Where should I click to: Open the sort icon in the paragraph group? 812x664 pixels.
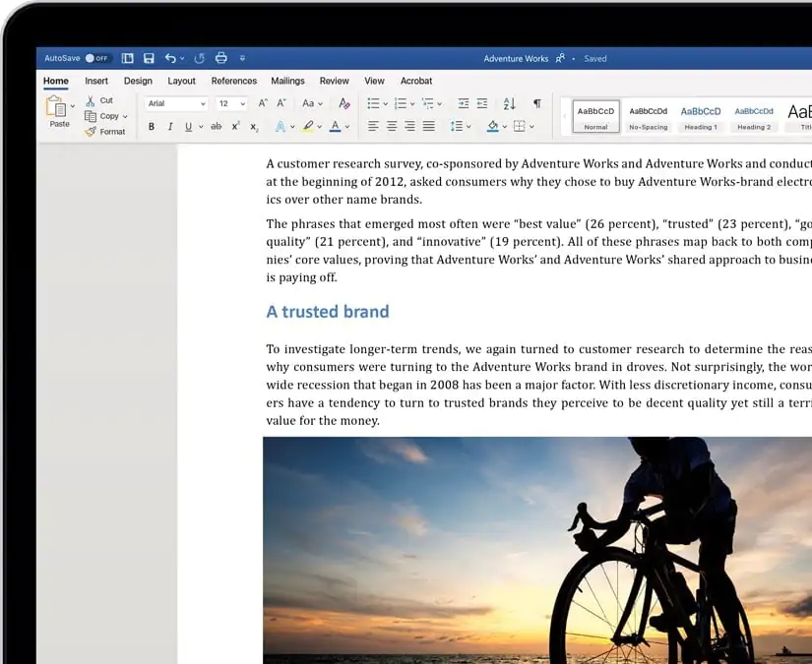[511, 104]
